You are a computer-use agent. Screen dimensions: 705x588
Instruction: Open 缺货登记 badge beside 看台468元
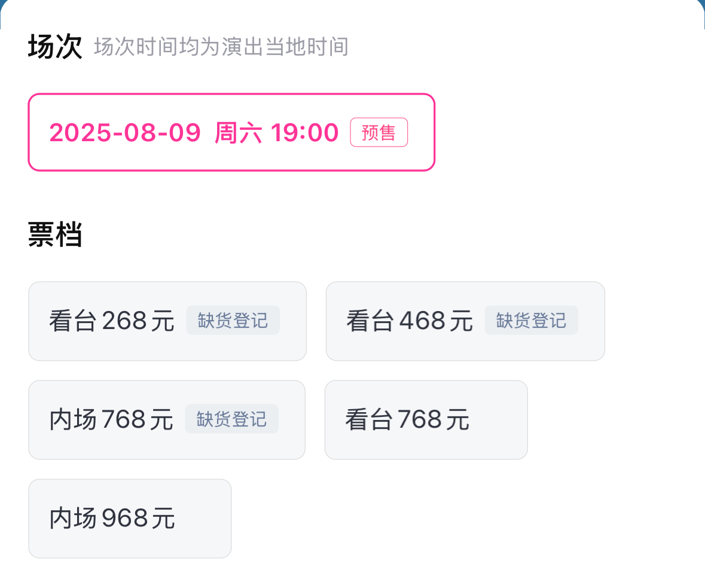(x=531, y=321)
